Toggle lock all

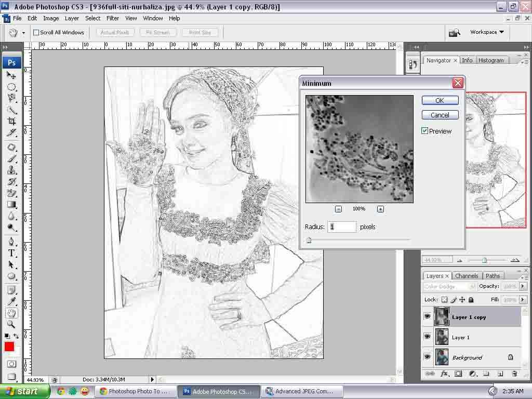point(471,300)
